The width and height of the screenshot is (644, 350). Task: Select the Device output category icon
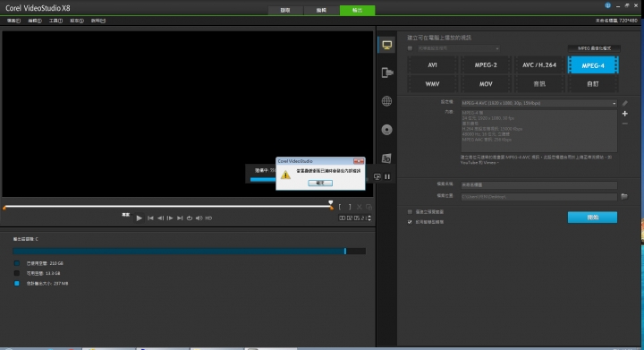coord(386,73)
